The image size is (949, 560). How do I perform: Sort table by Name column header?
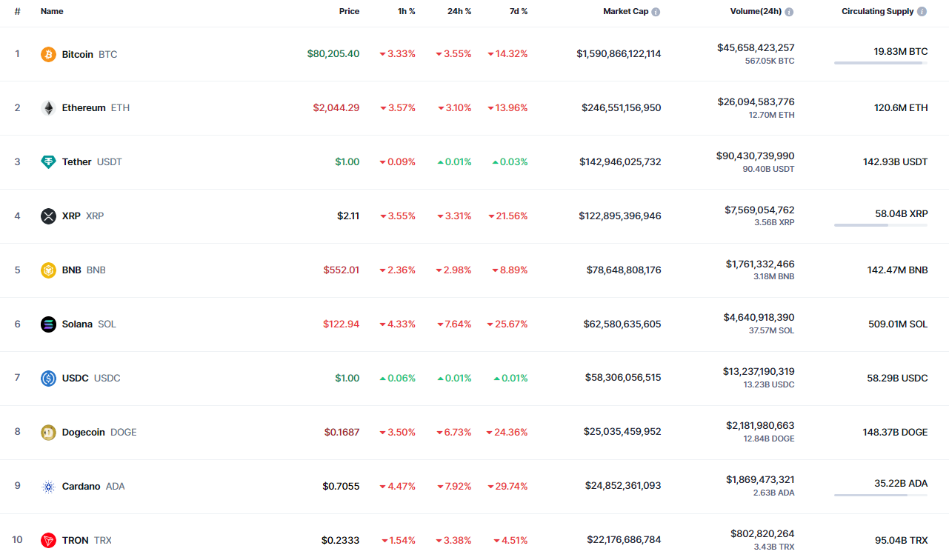point(52,12)
